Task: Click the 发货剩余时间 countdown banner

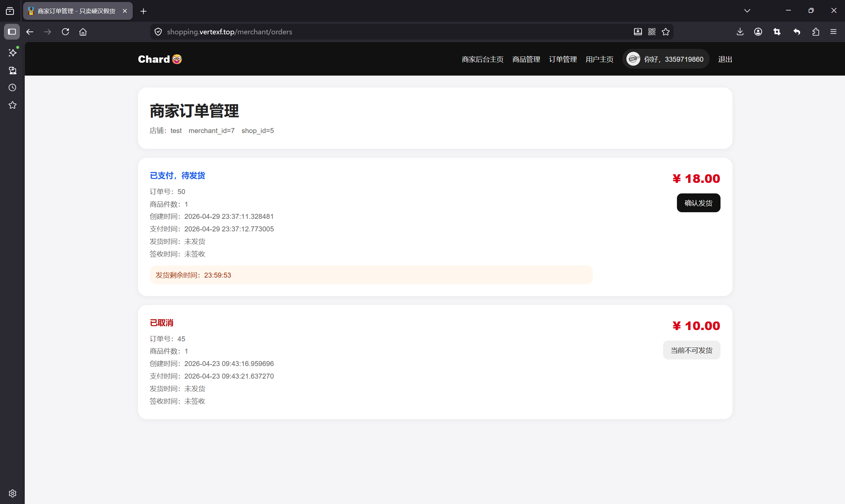Action: click(371, 275)
